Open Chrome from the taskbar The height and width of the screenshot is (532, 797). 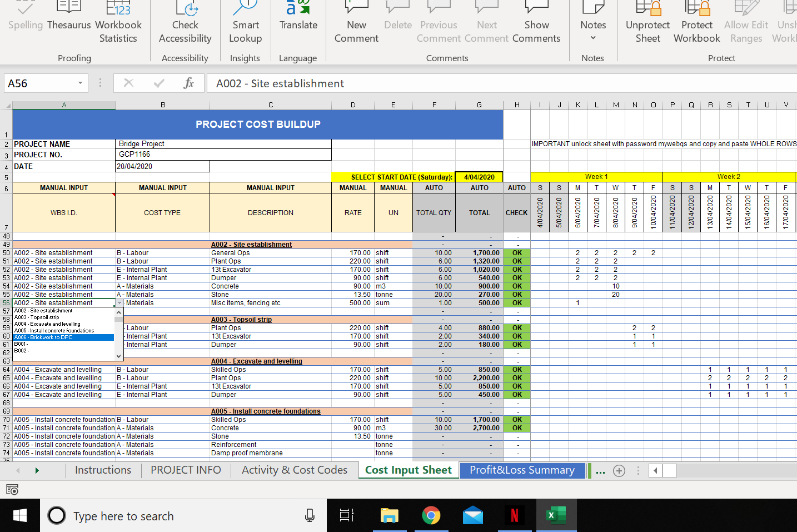431,515
